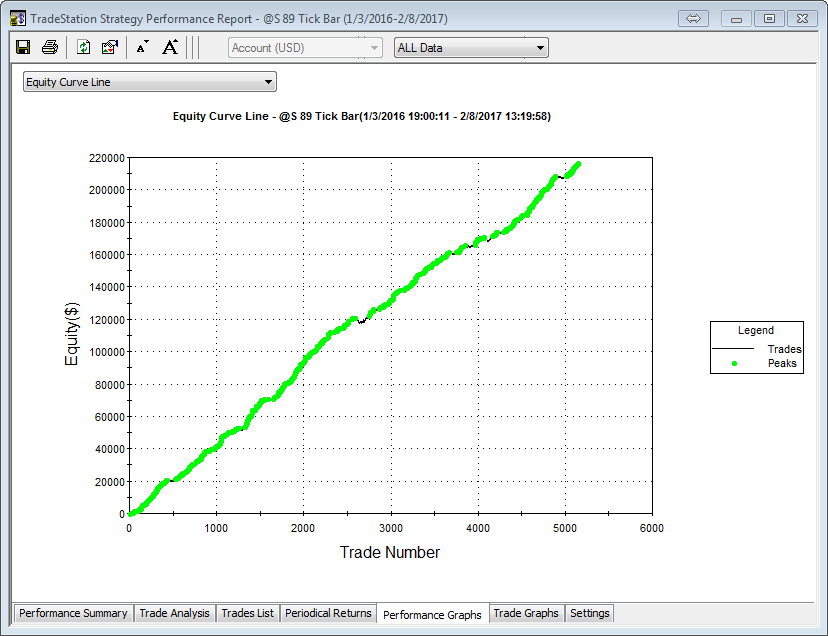
Task: Increase font size with large A icon
Action: 170,47
